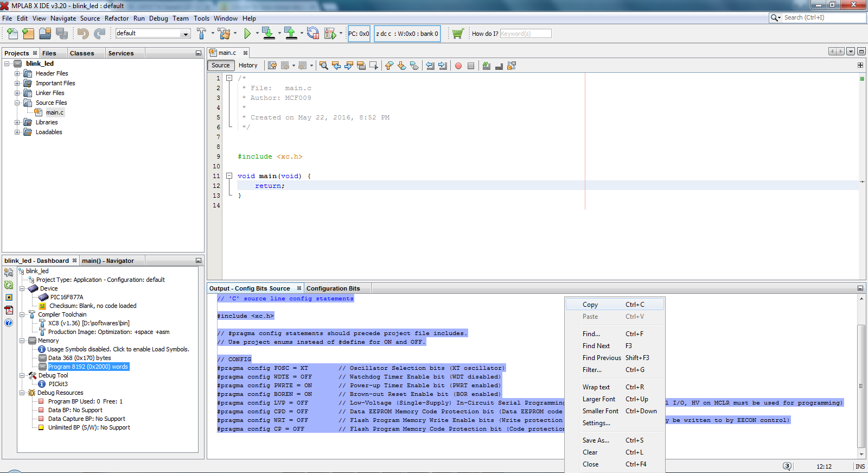Run the project with green play icon
868x473 pixels.
click(x=247, y=34)
